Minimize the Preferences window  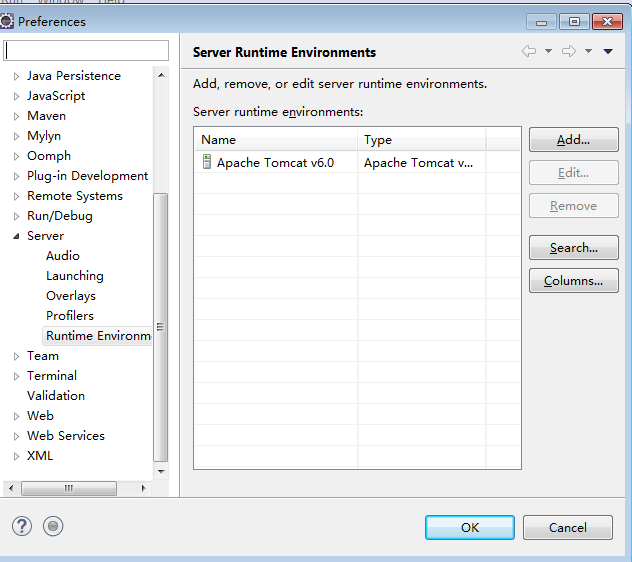[541, 22]
